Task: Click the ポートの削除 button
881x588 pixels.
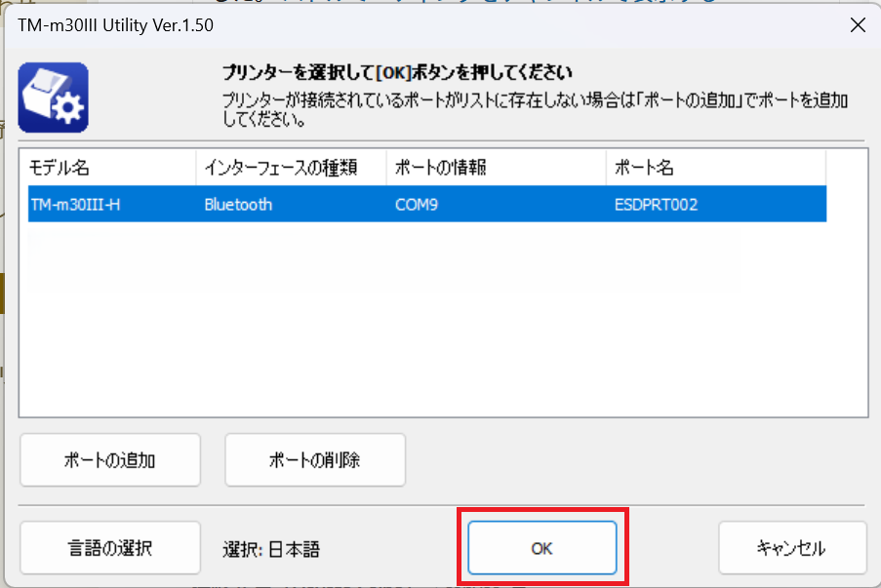Action: pyautogui.click(x=315, y=460)
